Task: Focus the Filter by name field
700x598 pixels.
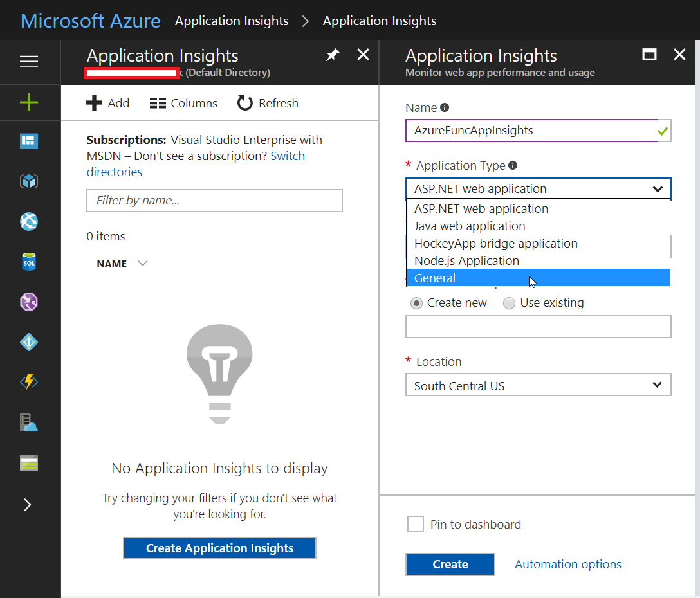Action: click(x=214, y=201)
